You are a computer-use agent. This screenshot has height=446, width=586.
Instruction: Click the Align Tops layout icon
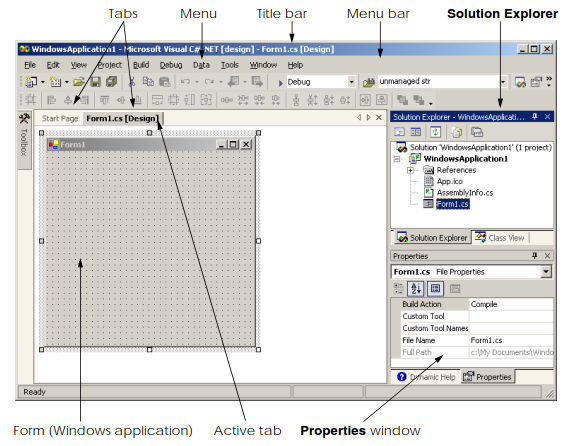click(x=105, y=100)
